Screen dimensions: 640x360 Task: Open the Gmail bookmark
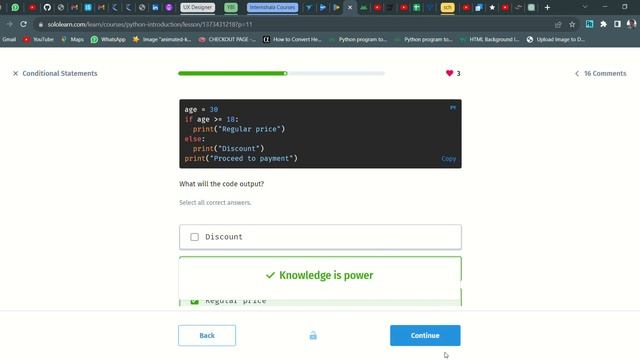(x=9, y=40)
